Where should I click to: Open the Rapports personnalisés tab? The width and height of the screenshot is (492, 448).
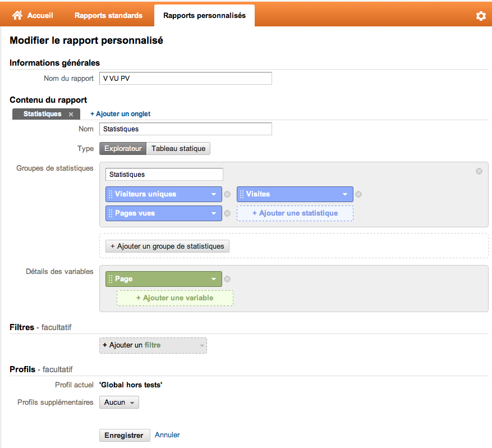click(204, 15)
